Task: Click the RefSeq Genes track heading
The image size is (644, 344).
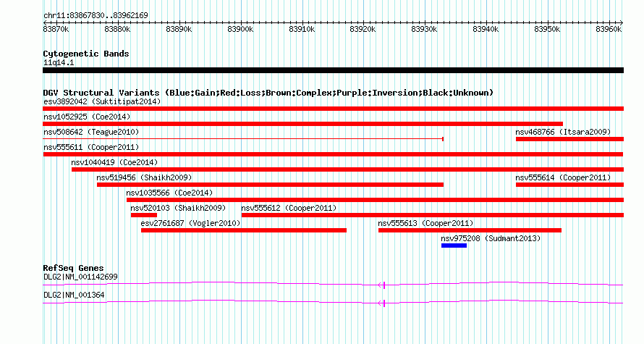Action: coord(74,267)
